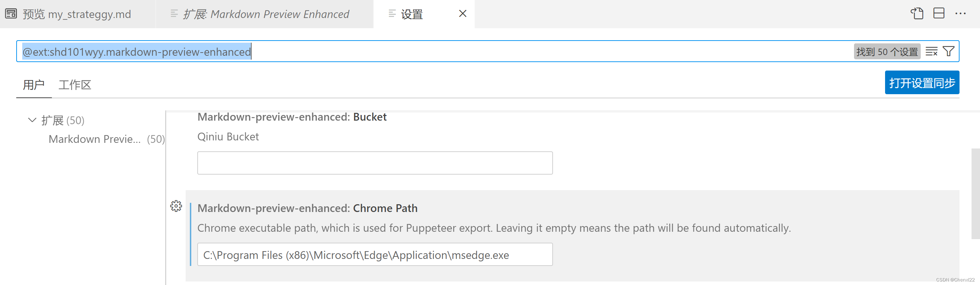Click the Chrome executable path input field

(x=375, y=255)
